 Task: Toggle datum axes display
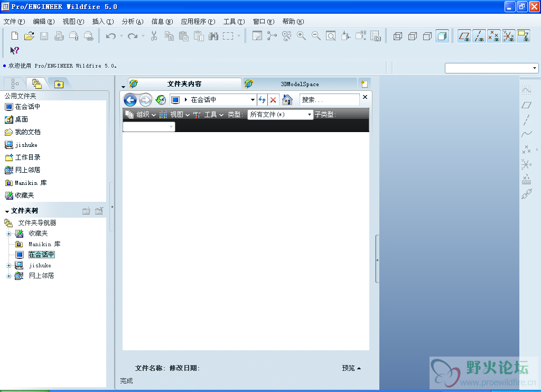coord(479,36)
